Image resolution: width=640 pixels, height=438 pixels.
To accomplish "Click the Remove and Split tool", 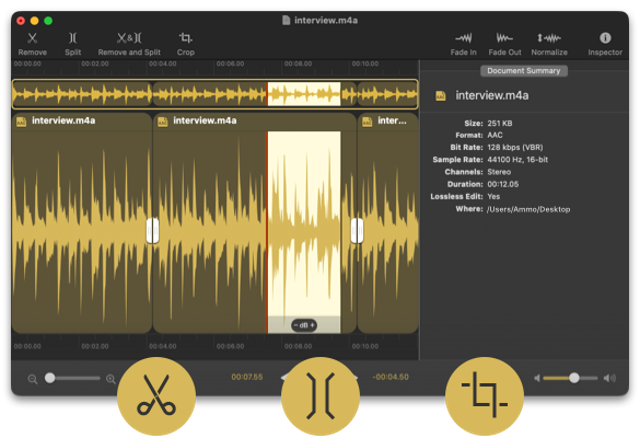I will click(x=129, y=44).
